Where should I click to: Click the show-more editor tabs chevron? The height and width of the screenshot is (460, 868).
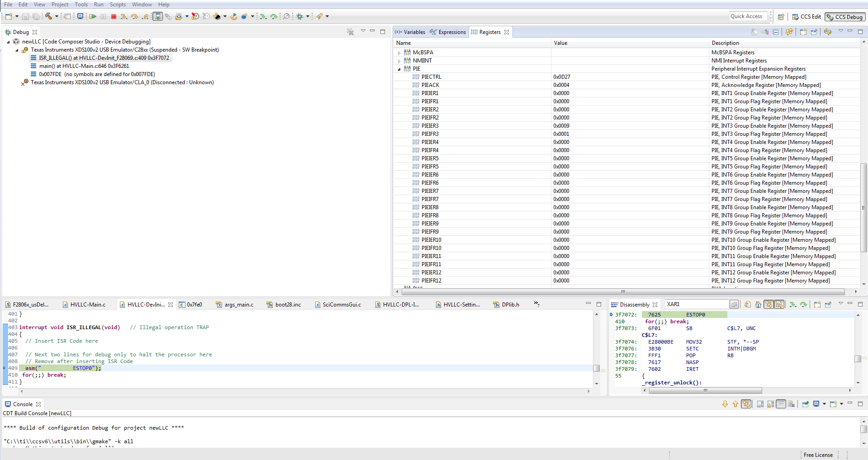pyautogui.click(x=536, y=304)
